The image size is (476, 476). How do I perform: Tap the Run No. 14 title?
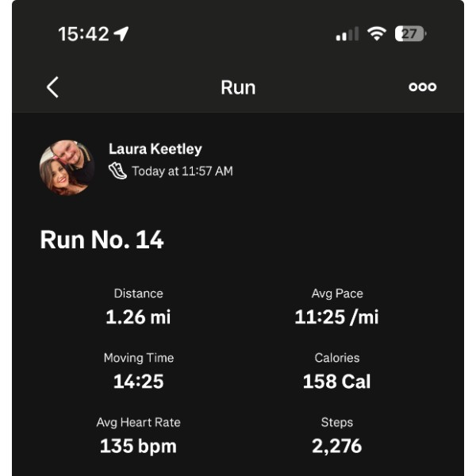[x=102, y=240]
